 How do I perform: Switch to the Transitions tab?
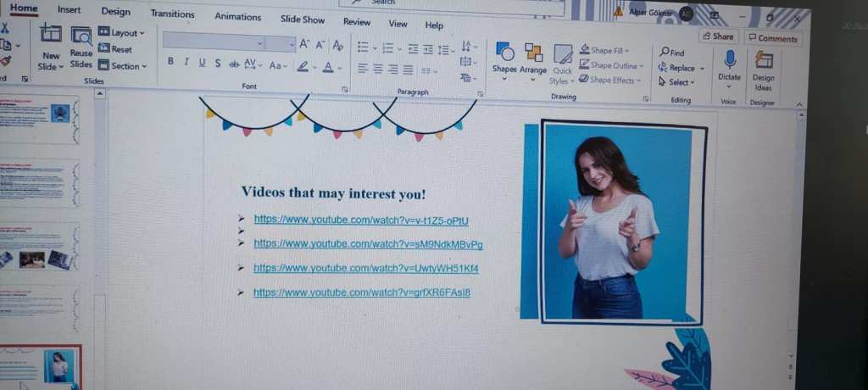pyautogui.click(x=172, y=14)
